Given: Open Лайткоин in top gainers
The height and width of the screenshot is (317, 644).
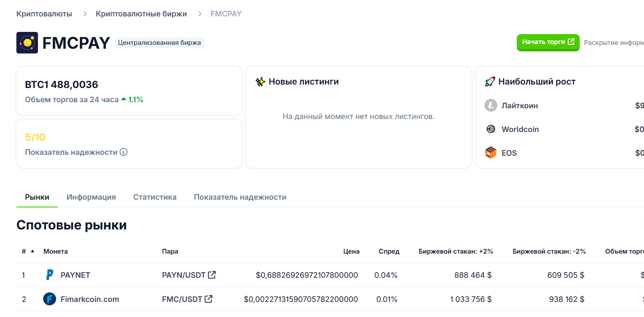Looking at the screenshot, I should tap(520, 105).
